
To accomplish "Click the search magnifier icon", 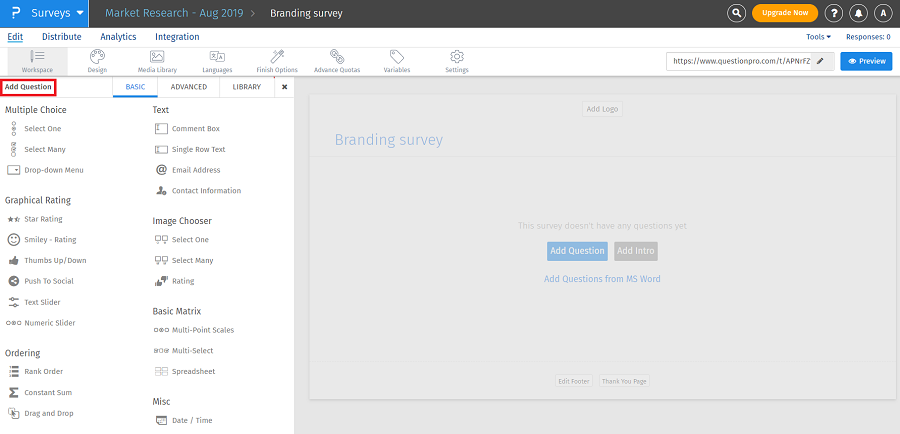I will (x=737, y=13).
